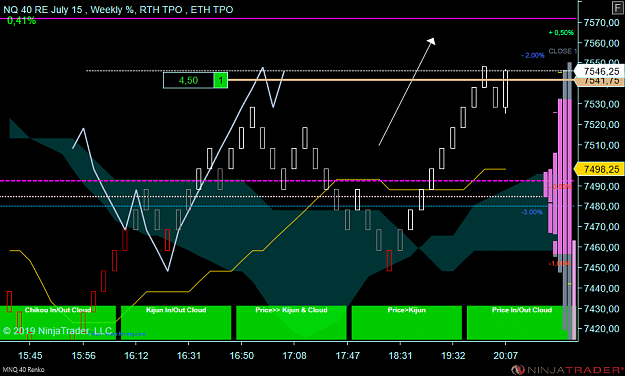This screenshot has height=376, width=625.
Task: Click the Kijun In/Out Cloud status box
Action: 176,323
